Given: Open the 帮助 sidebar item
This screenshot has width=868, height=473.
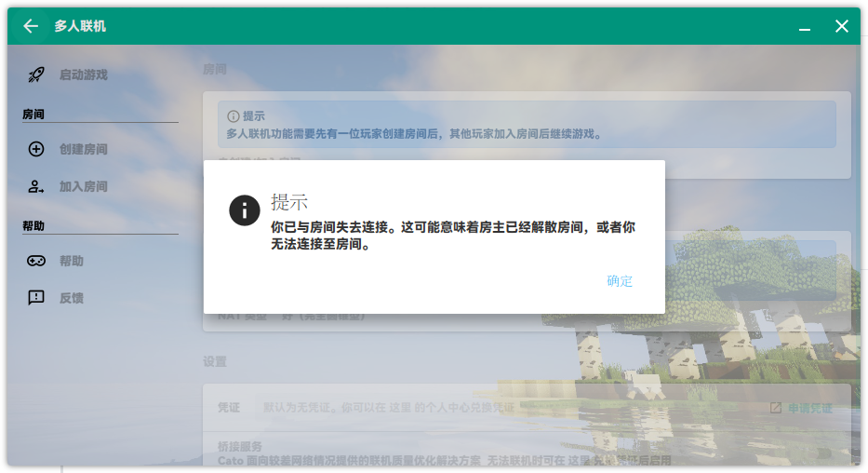Looking at the screenshot, I should click(72, 261).
